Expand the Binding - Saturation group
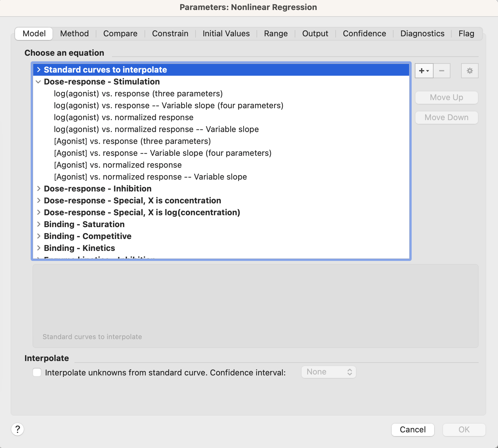Viewport: 498px width, 448px height. [x=39, y=224]
